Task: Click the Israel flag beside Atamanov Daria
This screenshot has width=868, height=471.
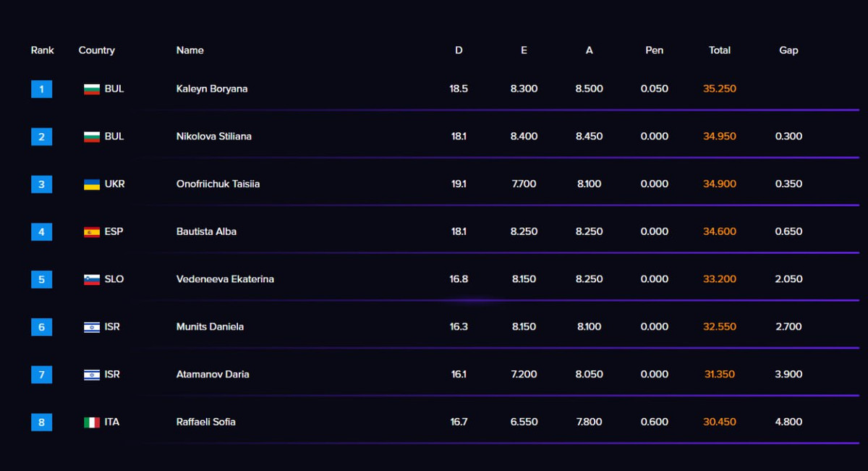Action: (92, 375)
